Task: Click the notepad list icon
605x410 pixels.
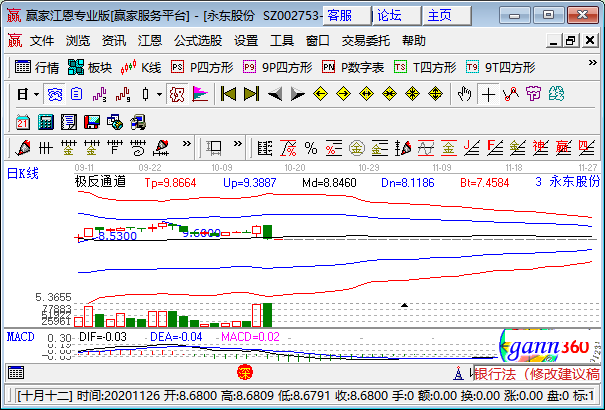Action: point(69,122)
